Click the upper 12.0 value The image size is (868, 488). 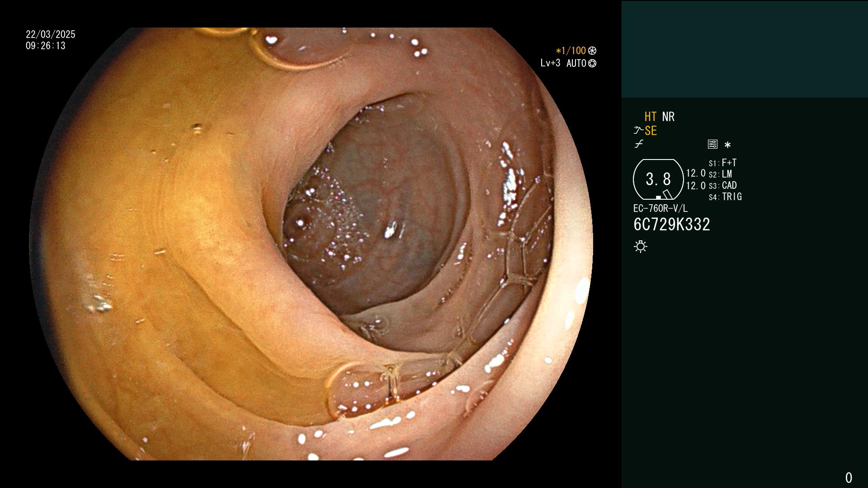(696, 173)
